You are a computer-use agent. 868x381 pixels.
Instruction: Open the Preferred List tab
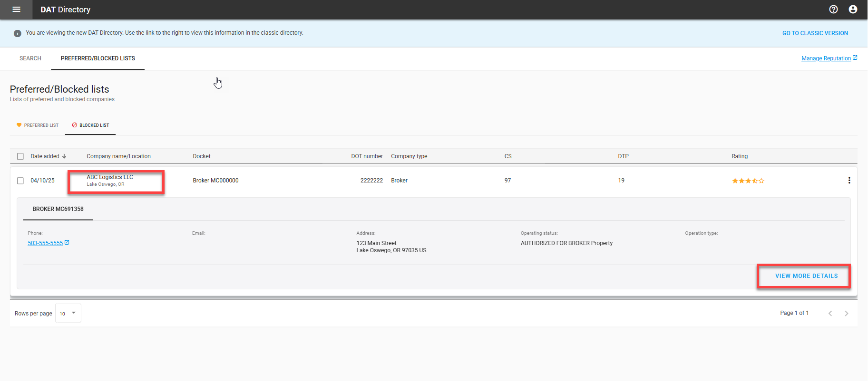pyautogui.click(x=38, y=125)
